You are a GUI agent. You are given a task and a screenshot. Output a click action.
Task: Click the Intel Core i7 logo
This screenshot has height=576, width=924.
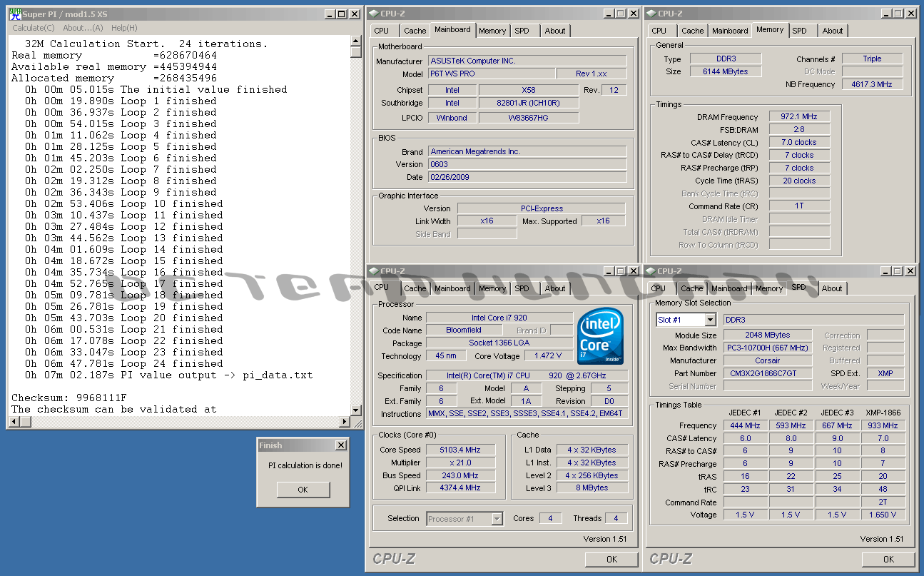pos(600,336)
